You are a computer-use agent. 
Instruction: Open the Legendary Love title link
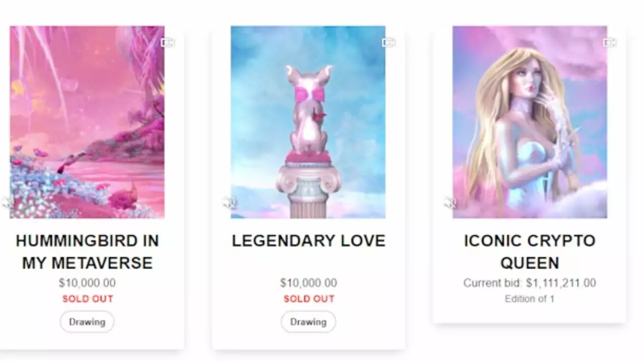[308, 241]
